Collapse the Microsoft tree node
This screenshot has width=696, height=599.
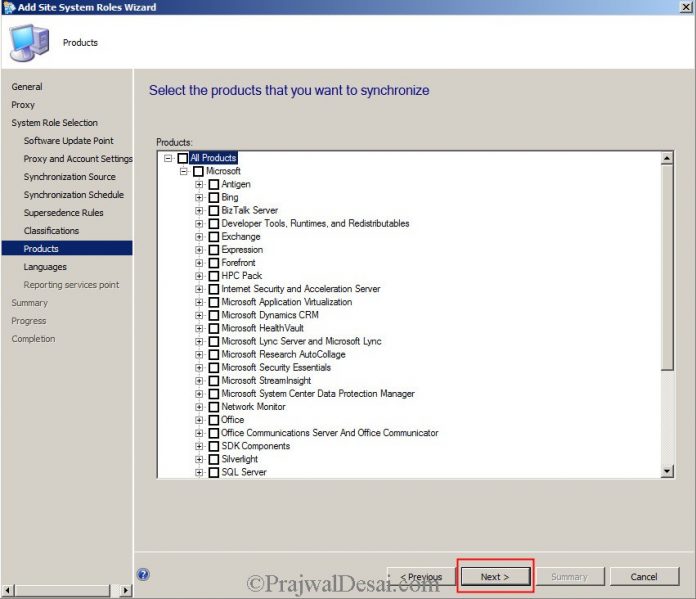(183, 171)
